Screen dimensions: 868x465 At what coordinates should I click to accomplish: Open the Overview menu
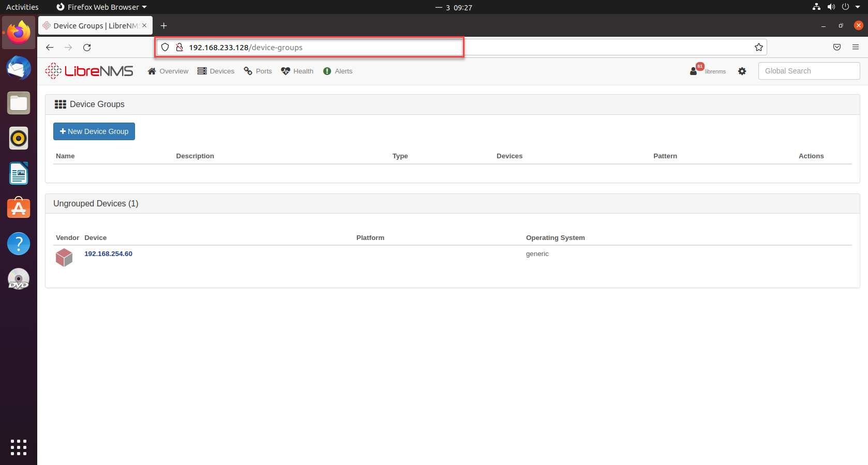pyautogui.click(x=168, y=71)
